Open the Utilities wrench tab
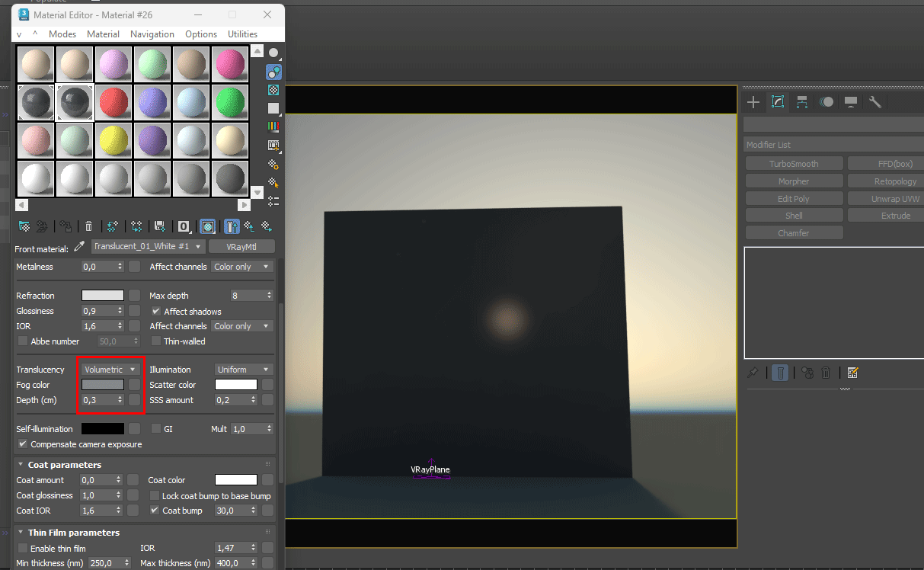Image resolution: width=924 pixels, height=570 pixels. (x=875, y=102)
